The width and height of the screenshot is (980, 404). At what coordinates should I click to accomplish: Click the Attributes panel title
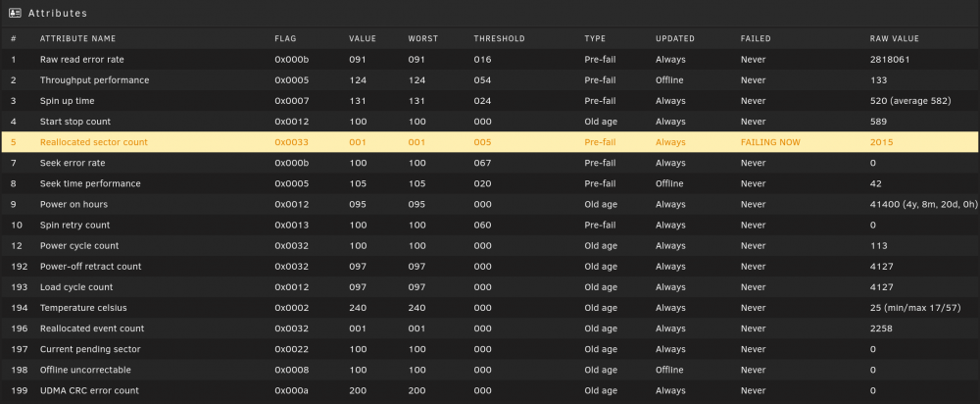[x=58, y=13]
